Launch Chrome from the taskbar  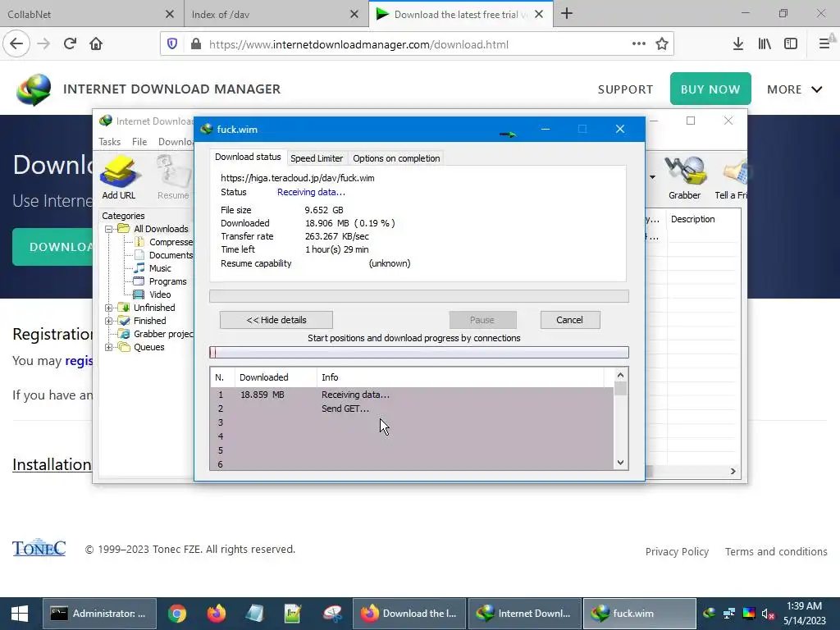pos(177,614)
